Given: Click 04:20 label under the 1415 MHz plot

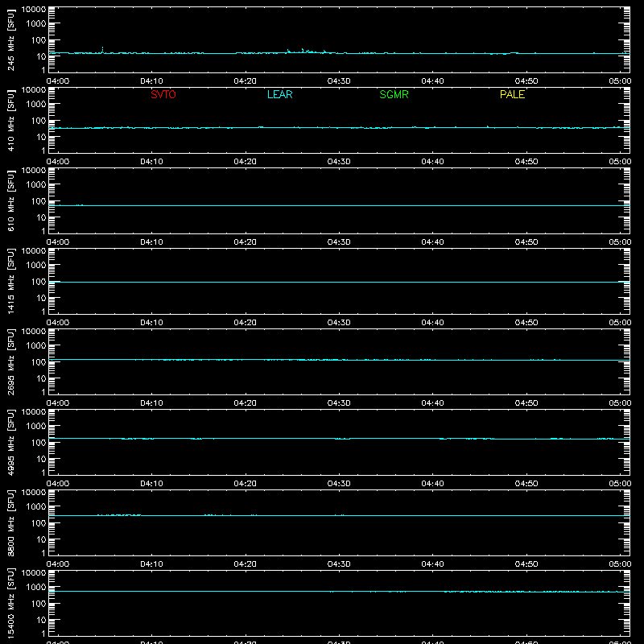Looking at the screenshot, I should pyautogui.click(x=246, y=323).
